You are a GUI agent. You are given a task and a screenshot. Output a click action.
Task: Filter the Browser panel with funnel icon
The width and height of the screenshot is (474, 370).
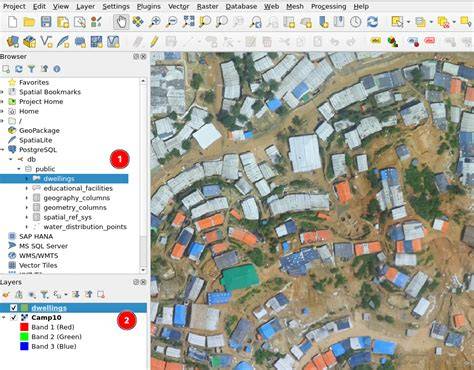coord(31,69)
